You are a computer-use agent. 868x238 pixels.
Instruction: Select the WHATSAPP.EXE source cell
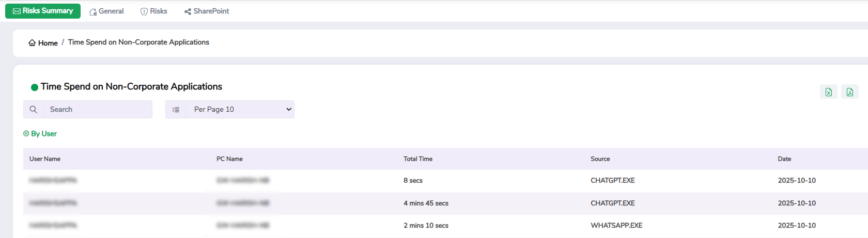(x=616, y=226)
